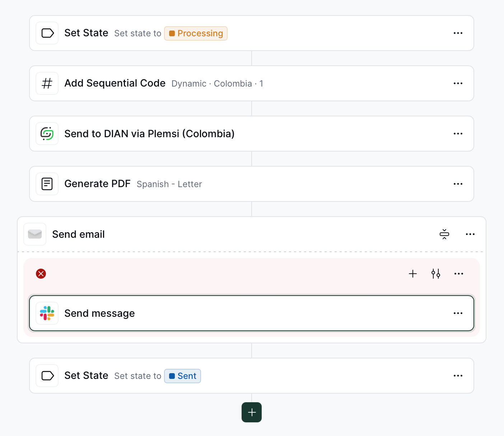Click the Slack Send message icon
Screen dimensions: 504x436
point(47,313)
